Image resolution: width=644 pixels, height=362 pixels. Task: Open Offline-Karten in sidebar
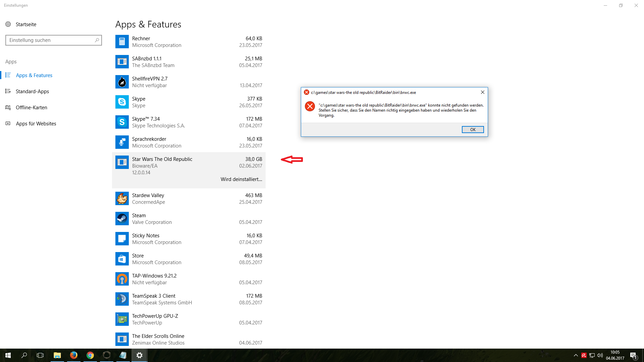point(31,107)
